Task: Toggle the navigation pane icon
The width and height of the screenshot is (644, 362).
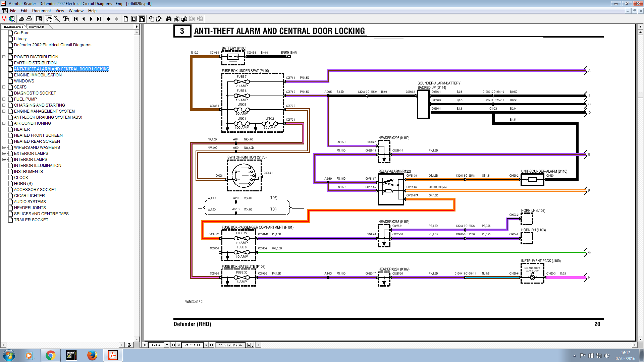Action: tap(39, 19)
